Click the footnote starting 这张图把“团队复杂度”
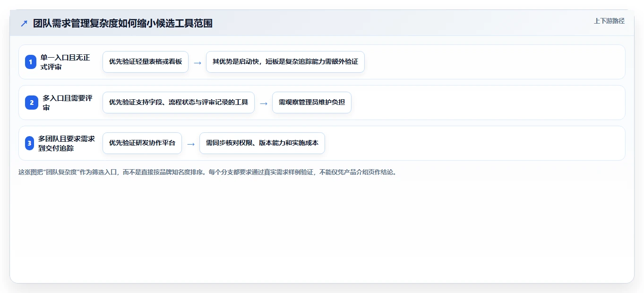 coord(208,172)
